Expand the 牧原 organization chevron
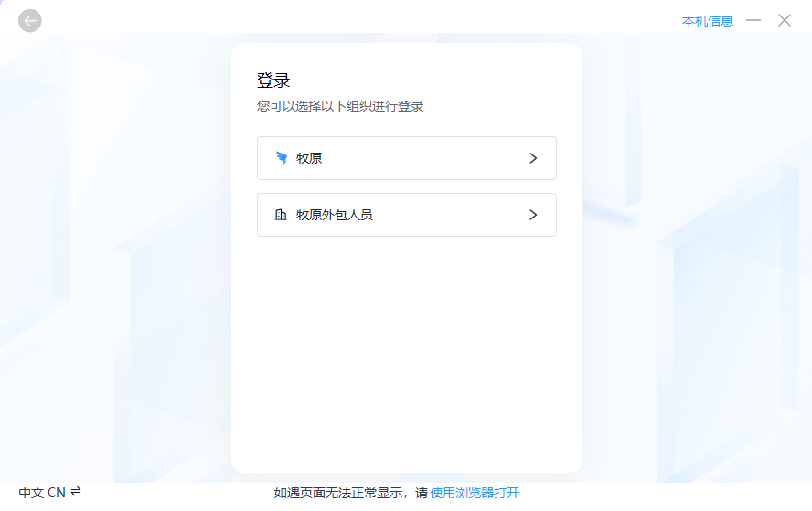This screenshot has height=511, width=812. click(533, 158)
